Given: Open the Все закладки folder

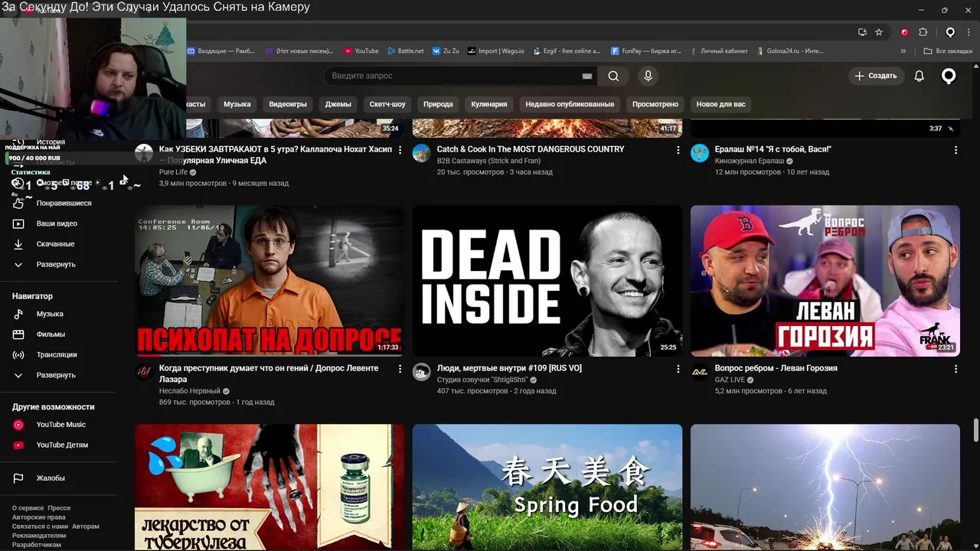Looking at the screenshot, I should 948,51.
